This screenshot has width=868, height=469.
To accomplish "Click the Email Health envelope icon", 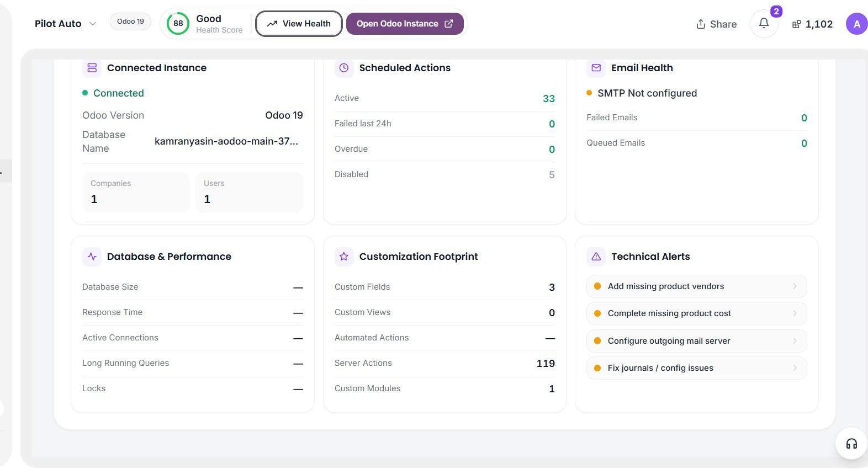I will click(596, 68).
